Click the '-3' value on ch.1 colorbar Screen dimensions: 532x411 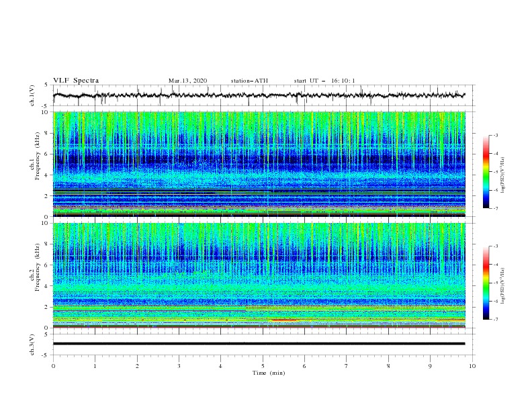(495, 135)
